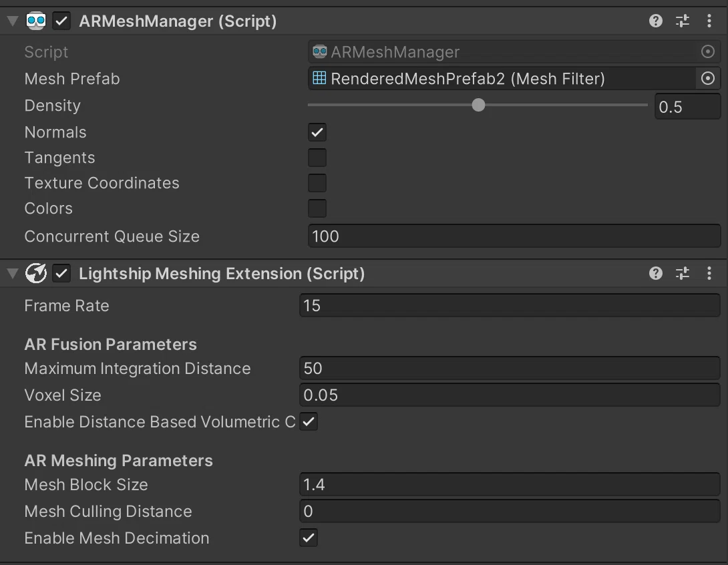Image resolution: width=728 pixels, height=565 pixels.
Task: Toggle the Colors checkbox
Action: coord(317,208)
